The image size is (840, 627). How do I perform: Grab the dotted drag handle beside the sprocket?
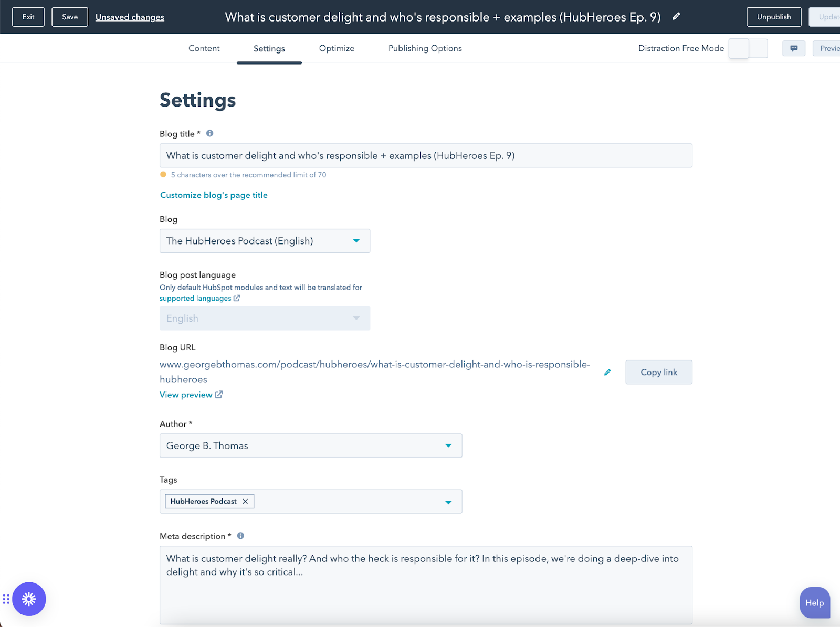coord(6,599)
